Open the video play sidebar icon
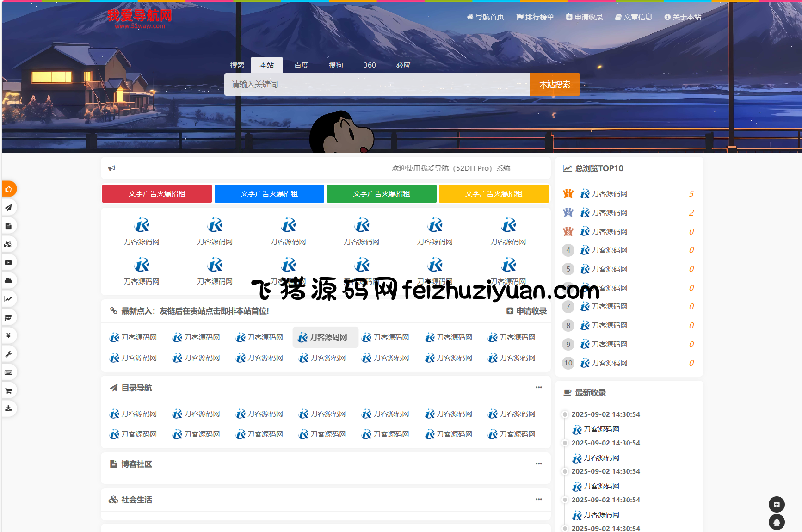 coord(8,262)
